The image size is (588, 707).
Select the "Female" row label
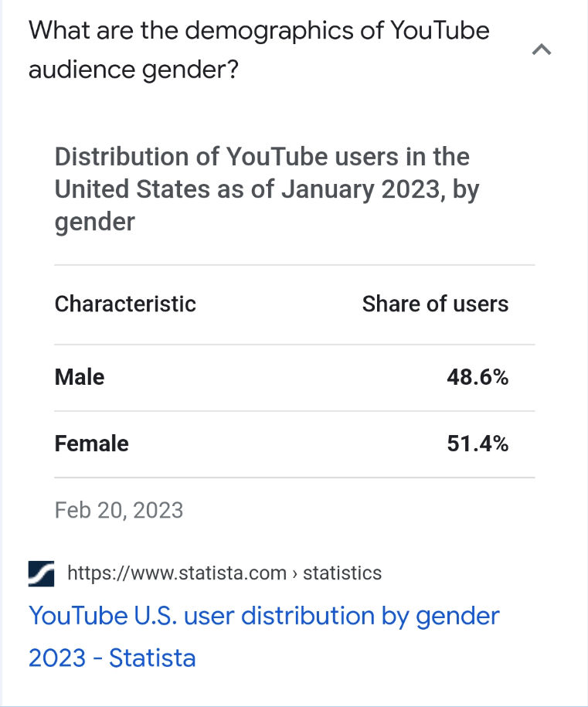[x=92, y=444]
